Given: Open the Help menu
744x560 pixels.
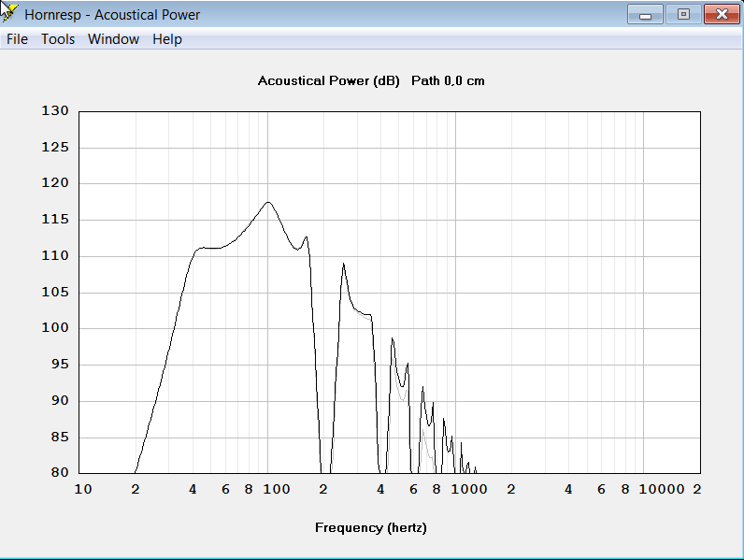Looking at the screenshot, I should [x=167, y=39].
